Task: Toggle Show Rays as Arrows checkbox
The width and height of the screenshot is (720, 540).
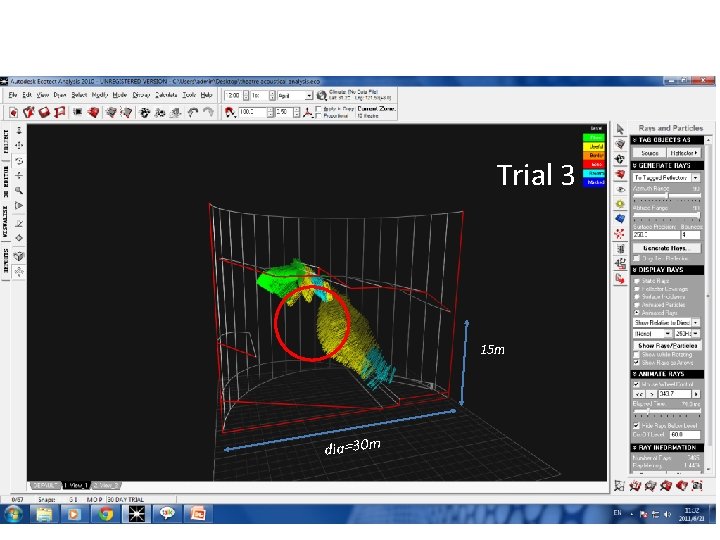Action: point(636,363)
